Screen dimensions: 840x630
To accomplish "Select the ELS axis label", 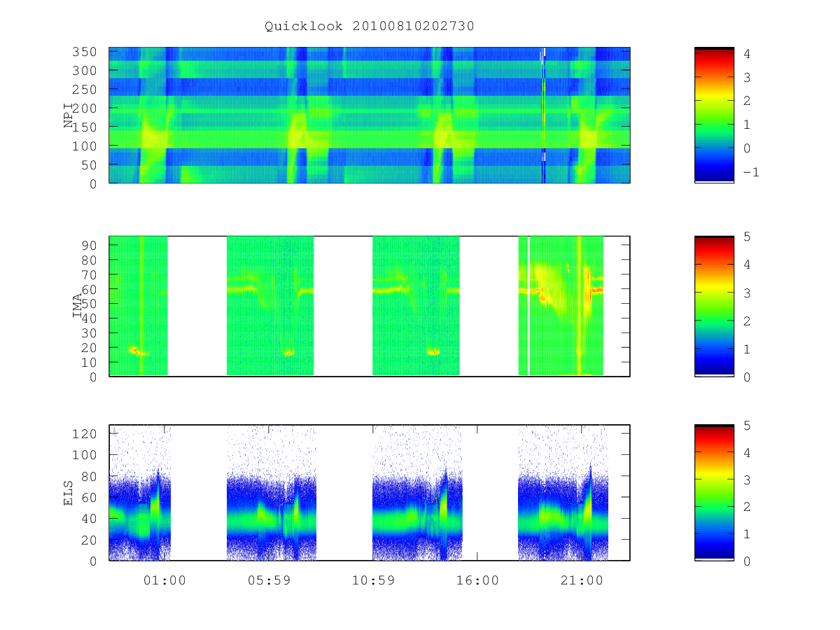I will click(69, 493).
